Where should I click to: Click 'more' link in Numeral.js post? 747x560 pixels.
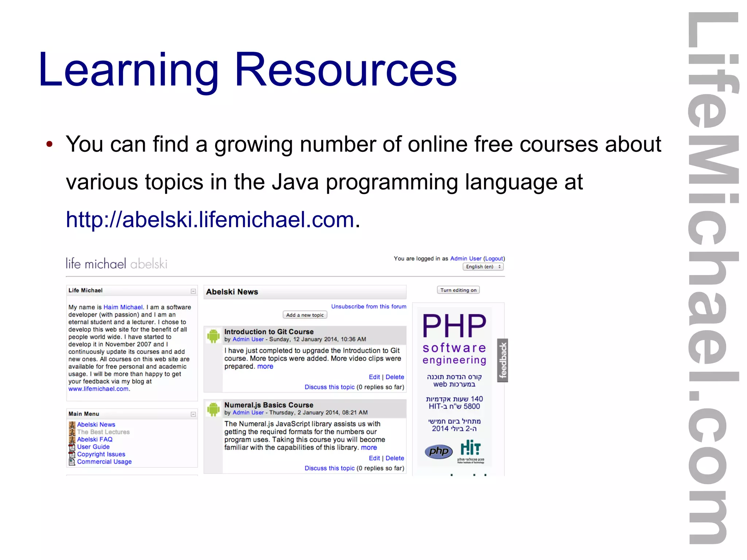click(369, 447)
